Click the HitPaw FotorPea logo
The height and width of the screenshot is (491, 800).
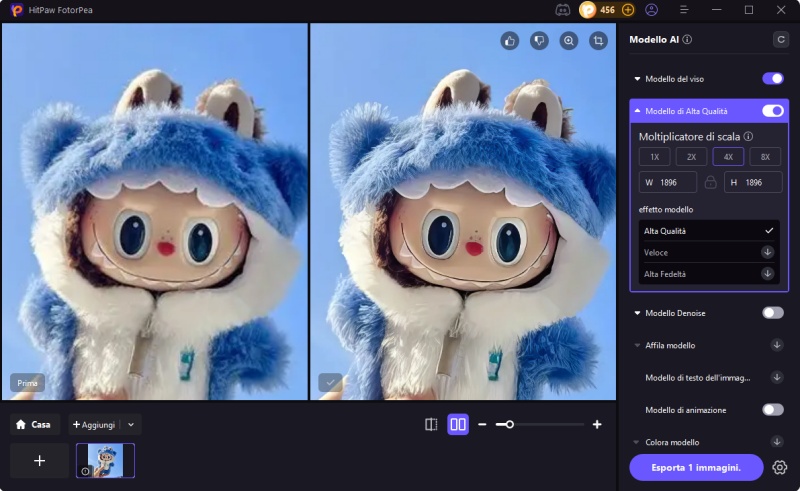point(16,10)
